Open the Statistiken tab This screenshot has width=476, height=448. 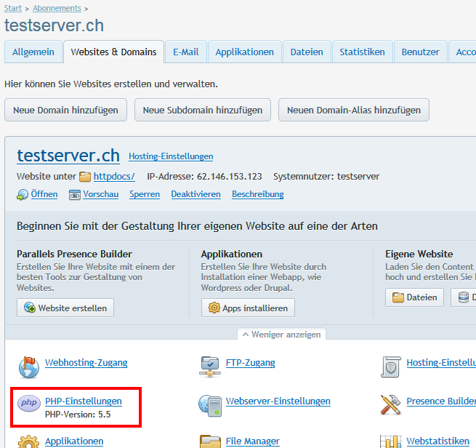362,52
